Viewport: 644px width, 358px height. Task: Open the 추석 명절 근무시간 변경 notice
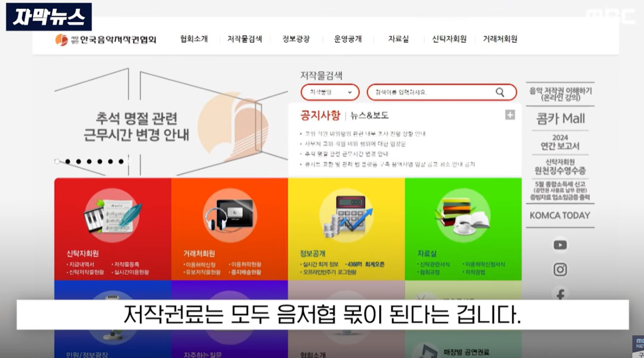coord(347,154)
